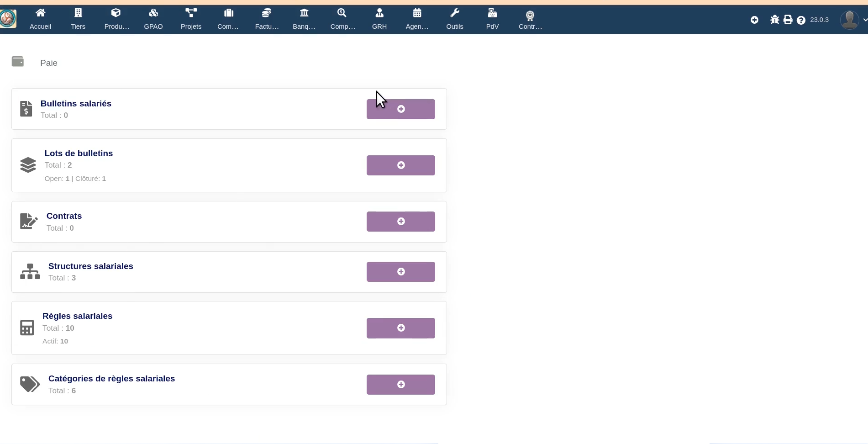The width and height of the screenshot is (868, 444).
Task: Open the PdV point of sale
Action: tap(492, 19)
